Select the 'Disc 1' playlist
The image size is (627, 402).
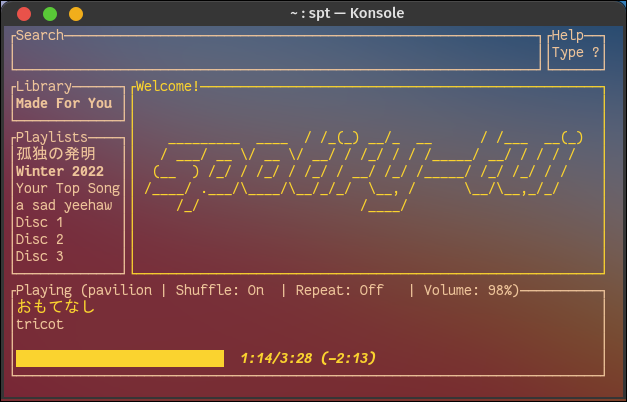coord(40,222)
